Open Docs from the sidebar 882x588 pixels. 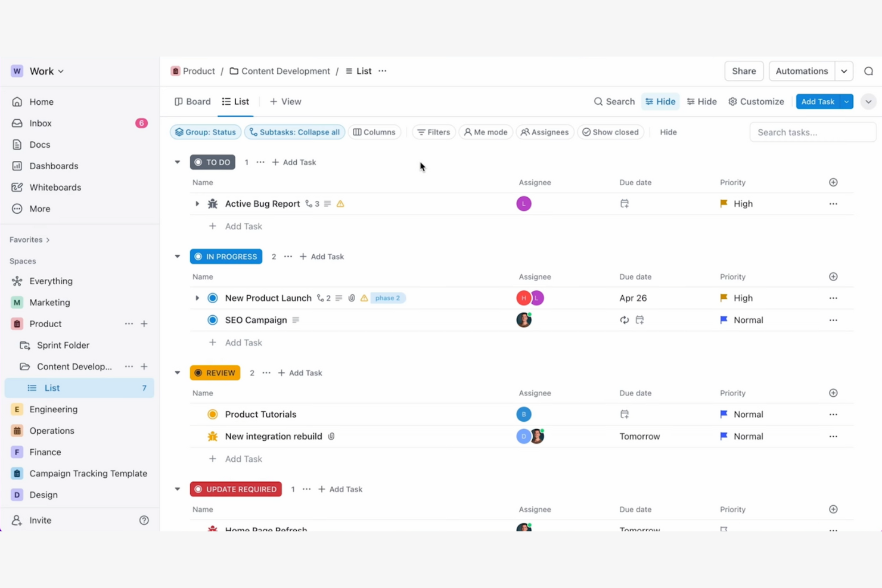pyautogui.click(x=39, y=144)
